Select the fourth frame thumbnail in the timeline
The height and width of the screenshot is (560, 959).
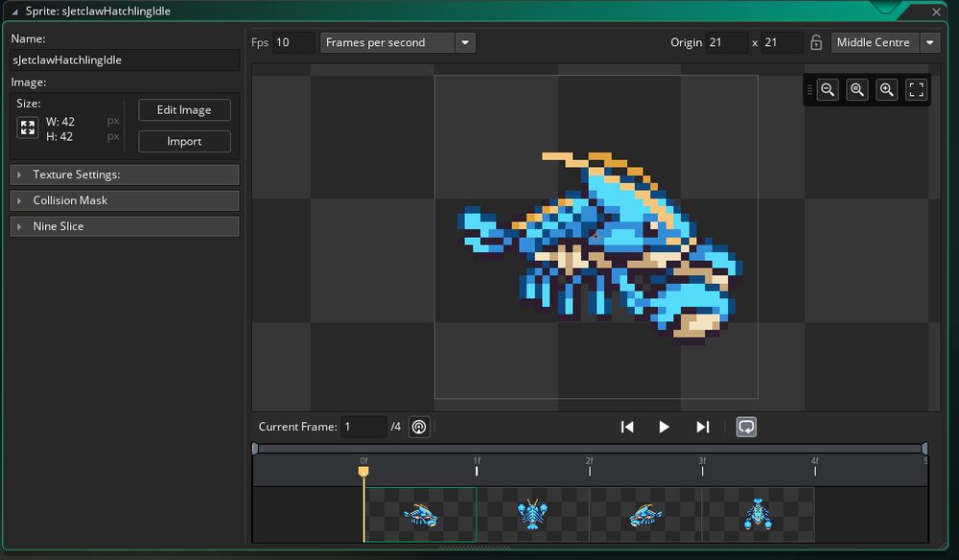pos(758,515)
